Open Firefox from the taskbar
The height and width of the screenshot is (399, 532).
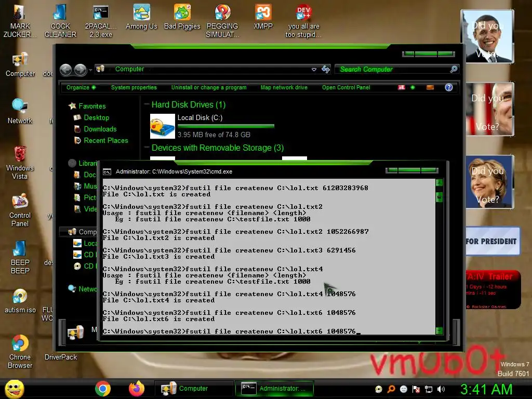(x=137, y=389)
